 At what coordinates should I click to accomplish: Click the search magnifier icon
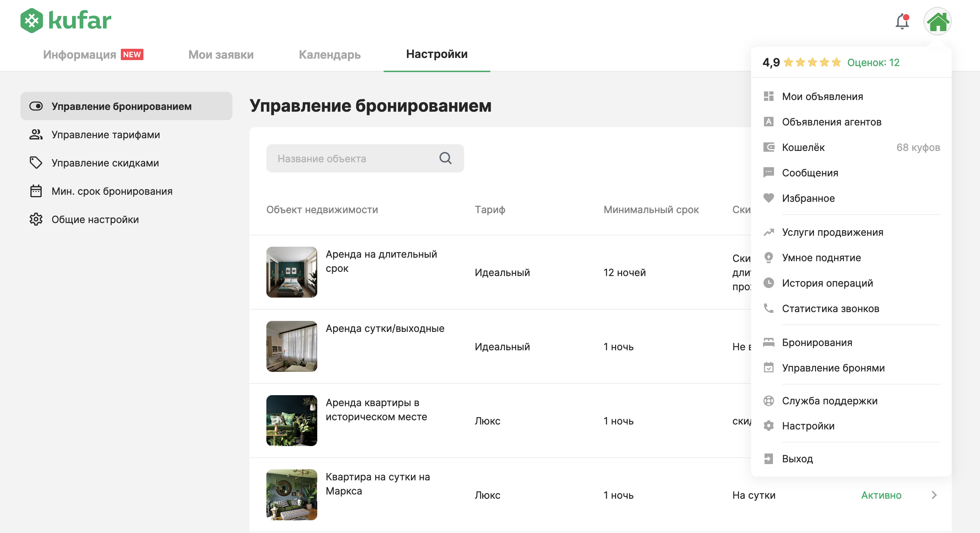[445, 158]
